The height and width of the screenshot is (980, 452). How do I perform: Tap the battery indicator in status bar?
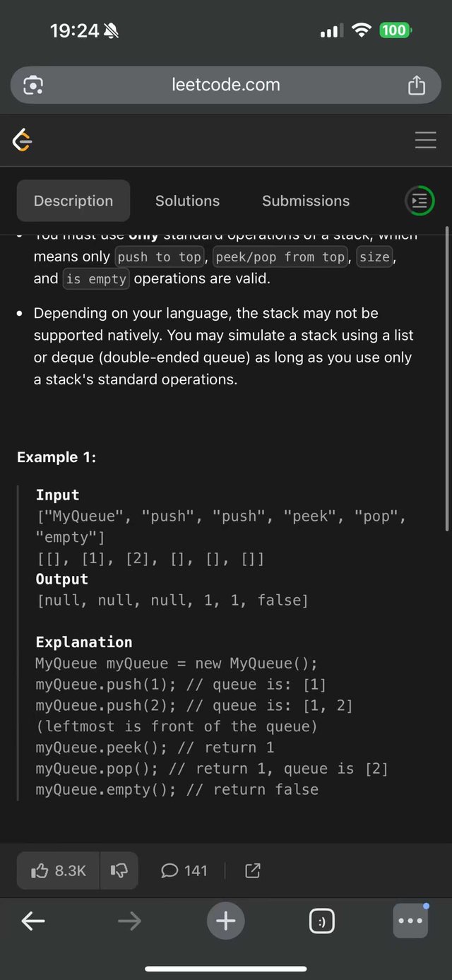pos(395,30)
